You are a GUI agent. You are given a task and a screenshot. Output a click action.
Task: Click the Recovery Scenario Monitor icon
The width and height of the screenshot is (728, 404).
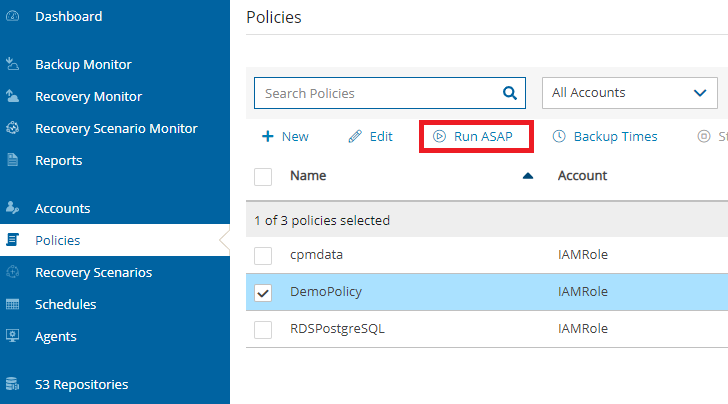tap(13, 129)
